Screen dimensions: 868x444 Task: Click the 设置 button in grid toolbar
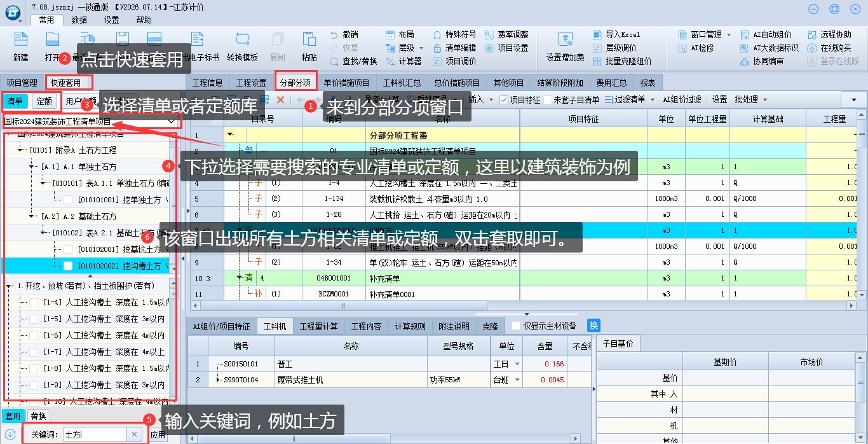point(719,100)
